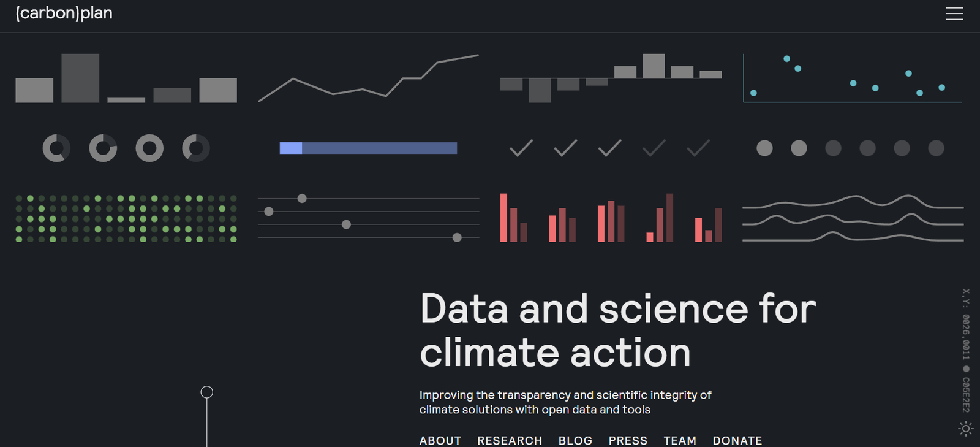980x447 pixels.
Task: Click the wavy lines chart graphic
Action: coord(853,218)
